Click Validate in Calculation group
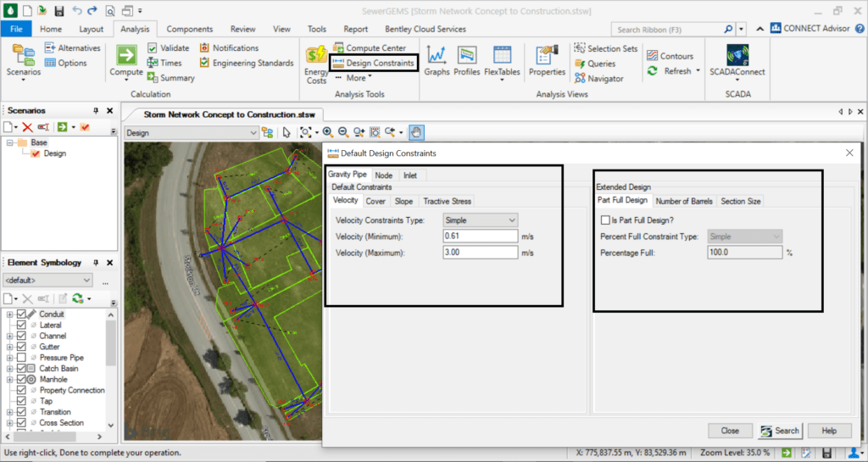 coord(169,48)
